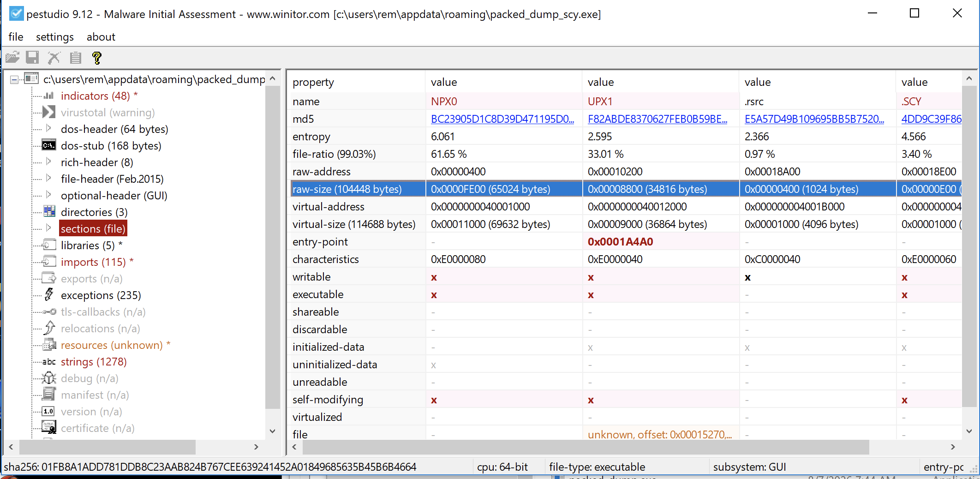Select the raw-size (104448 bytes) row label
Image resolution: width=980 pixels, height=479 pixels.
[x=347, y=189]
